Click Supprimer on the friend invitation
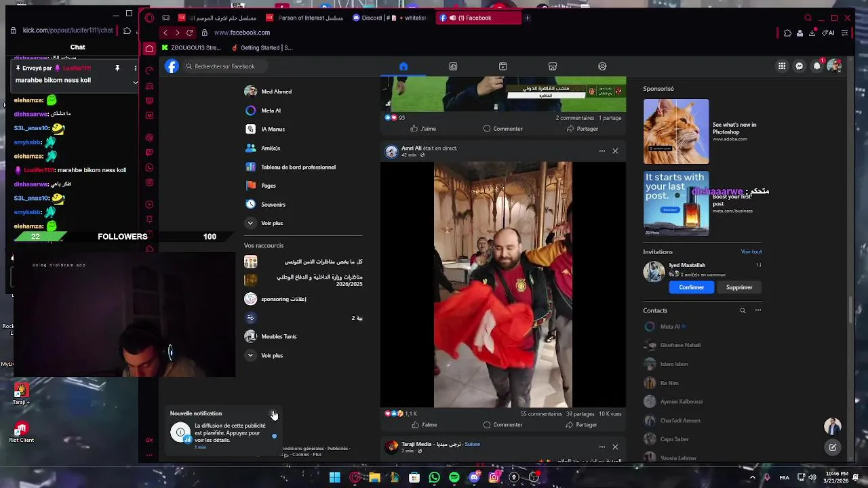The height and width of the screenshot is (488, 868). click(x=739, y=287)
